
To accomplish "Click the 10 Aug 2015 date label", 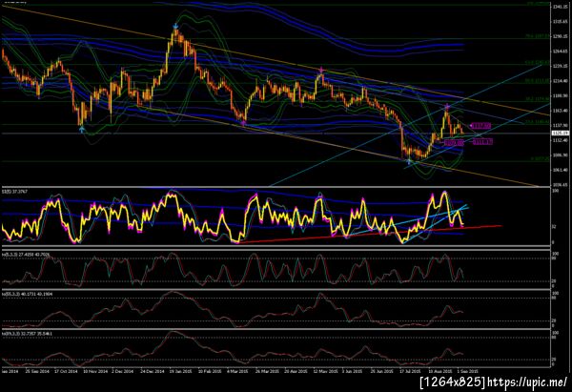I will pos(439,371).
